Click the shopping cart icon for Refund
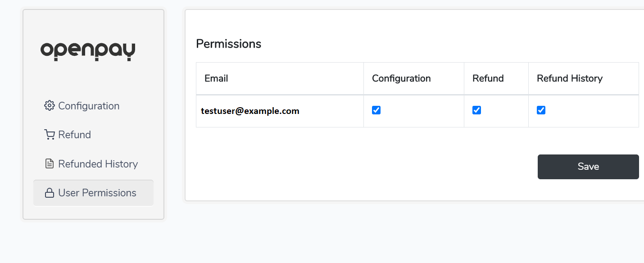Image resolution: width=644 pixels, height=263 pixels. pos(49,135)
